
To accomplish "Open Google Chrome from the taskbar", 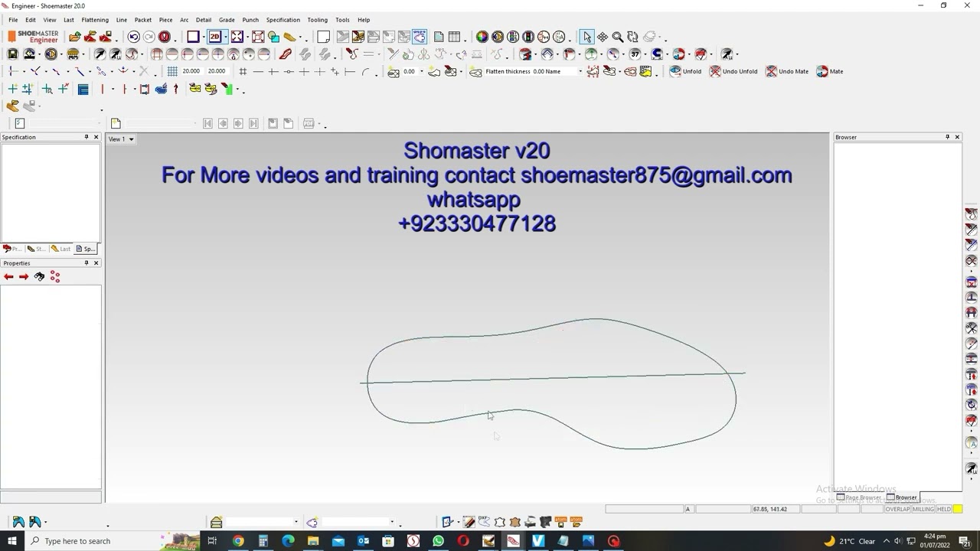I will [238, 541].
